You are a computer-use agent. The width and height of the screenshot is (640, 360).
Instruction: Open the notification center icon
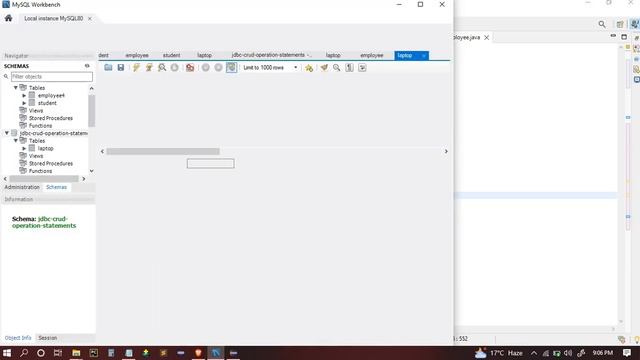(627, 353)
